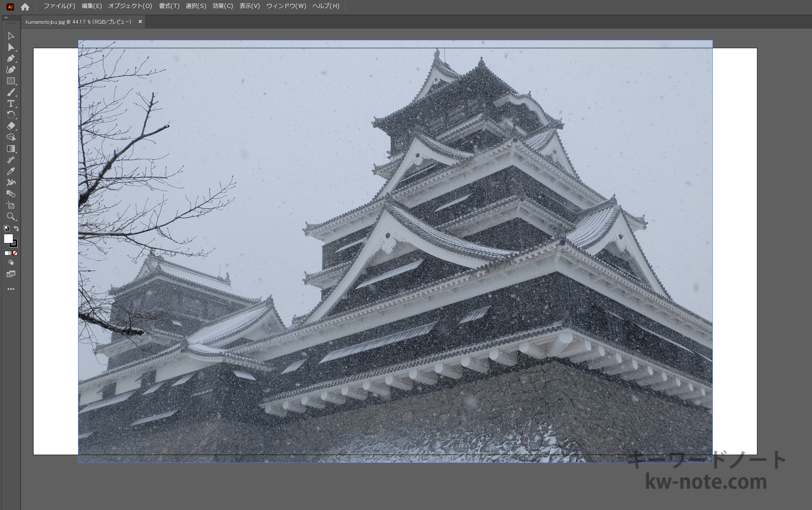This screenshot has width=812, height=510.
Task: Swap fill and stroke colors
Action: click(x=16, y=228)
